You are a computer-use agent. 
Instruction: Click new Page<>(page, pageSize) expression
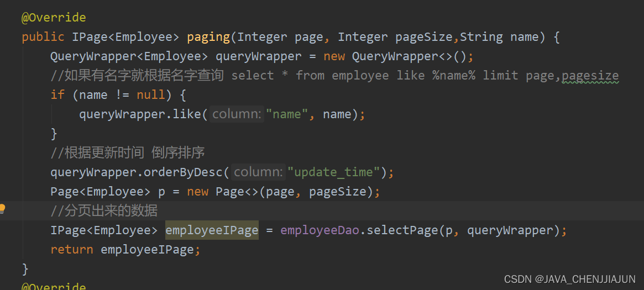pos(281,192)
